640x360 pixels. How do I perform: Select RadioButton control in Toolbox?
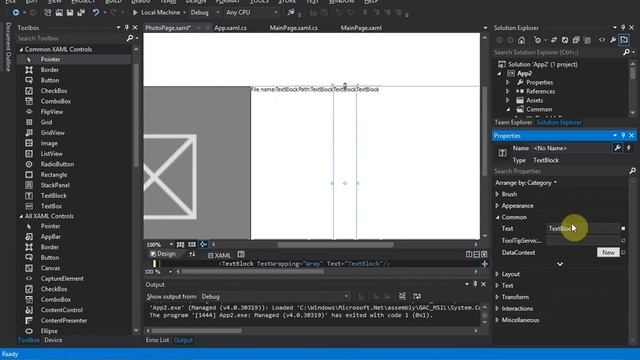(57, 164)
